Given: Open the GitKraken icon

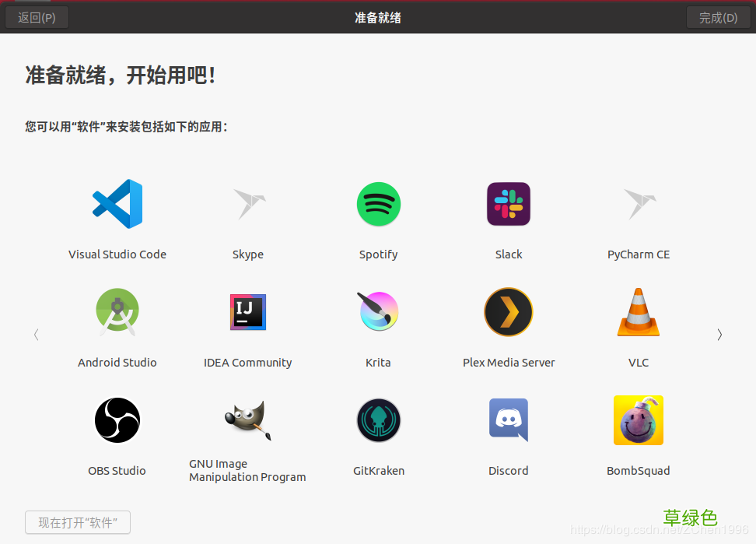Looking at the screenshot, I should tap(378, 420).
